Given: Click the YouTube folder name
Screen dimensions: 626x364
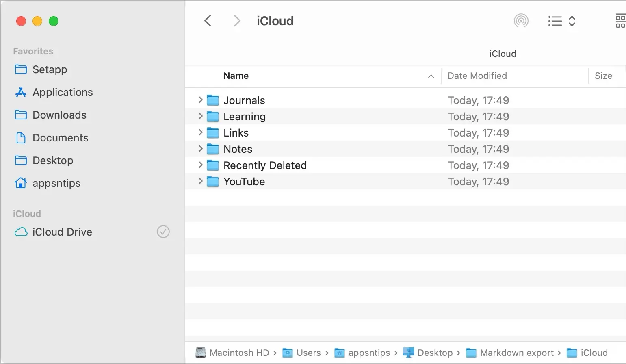Looking at the screenshot, I should pos(244,182).
